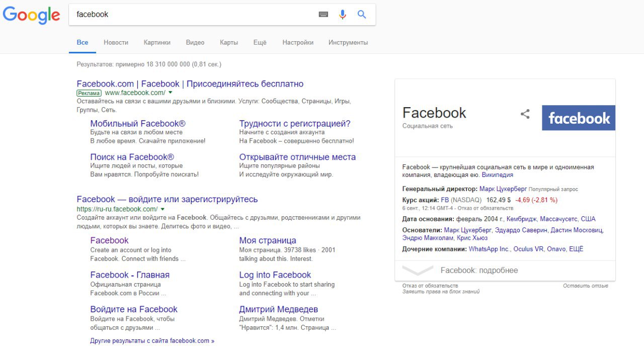Image resolution: width=644 pixels, height=353 pixels.
Task: Open the Ещё menu
Action: 260,43
